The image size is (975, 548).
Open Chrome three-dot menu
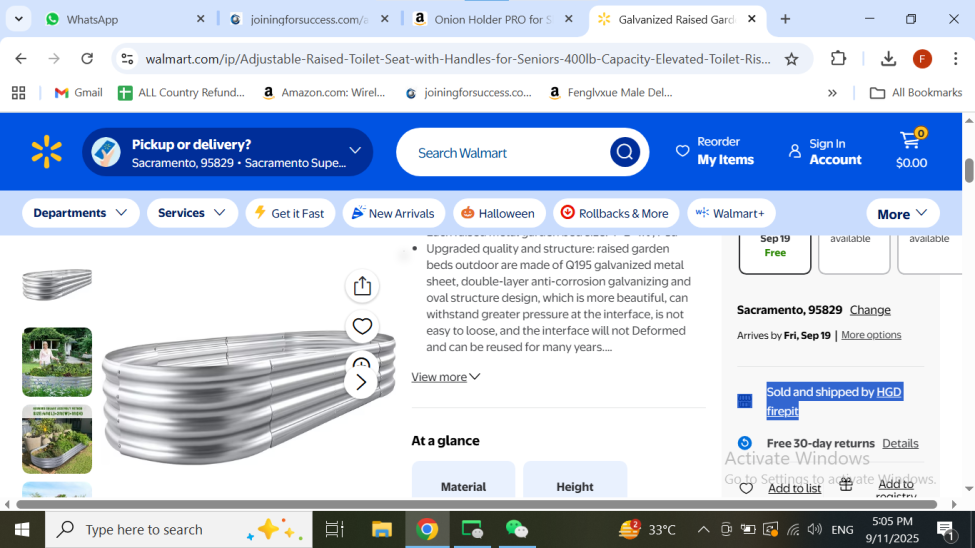955,59
